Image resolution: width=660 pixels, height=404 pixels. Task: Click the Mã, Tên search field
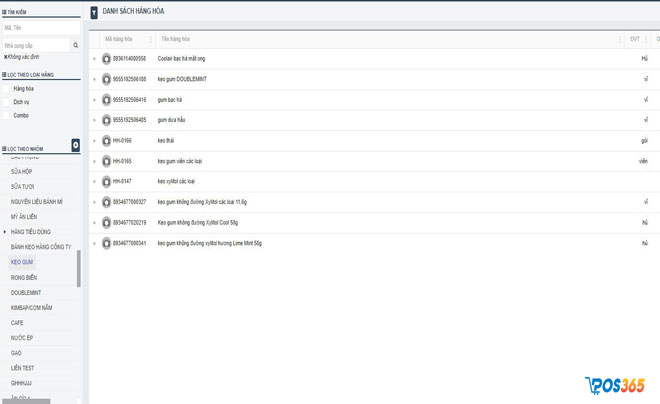coord(41,28)
